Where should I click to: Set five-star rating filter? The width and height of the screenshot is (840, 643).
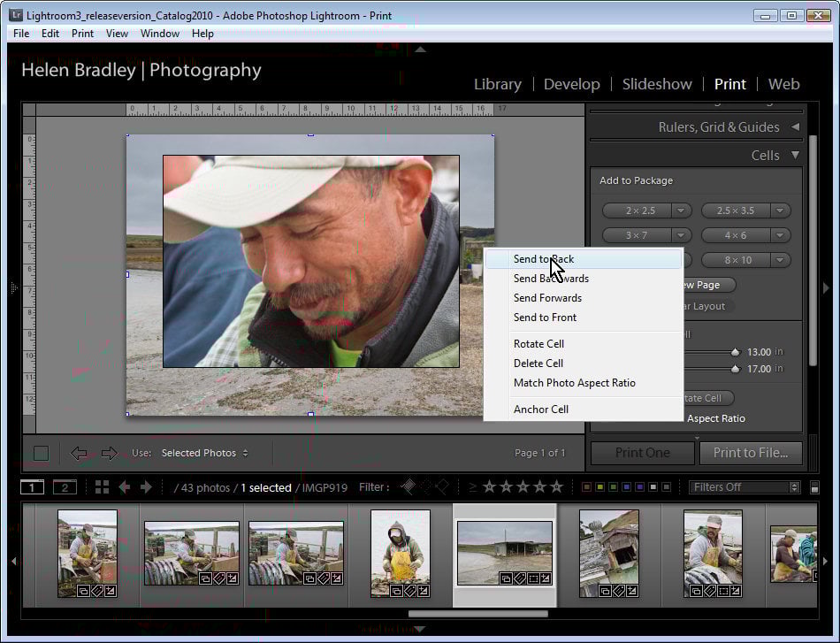(x=556, y=487)
